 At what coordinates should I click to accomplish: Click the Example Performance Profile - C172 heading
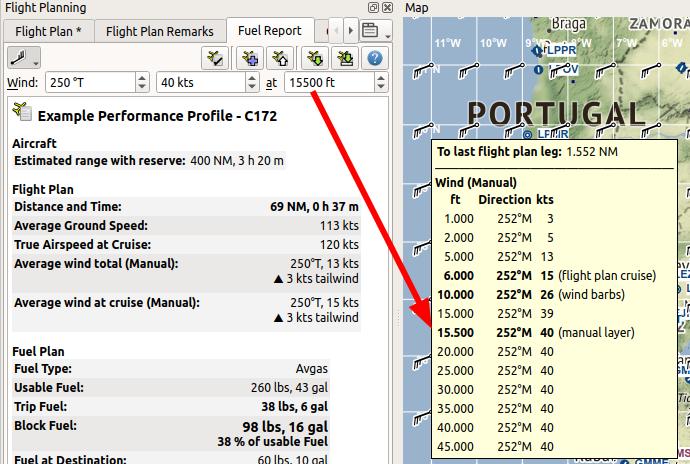point(158,116)
